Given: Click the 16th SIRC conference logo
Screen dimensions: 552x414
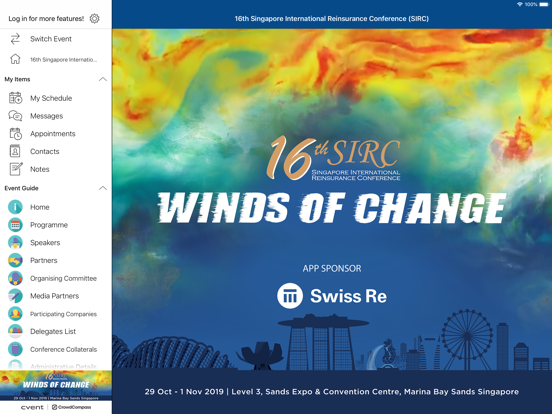Looking at the screenshot, I should coord(333,158).
